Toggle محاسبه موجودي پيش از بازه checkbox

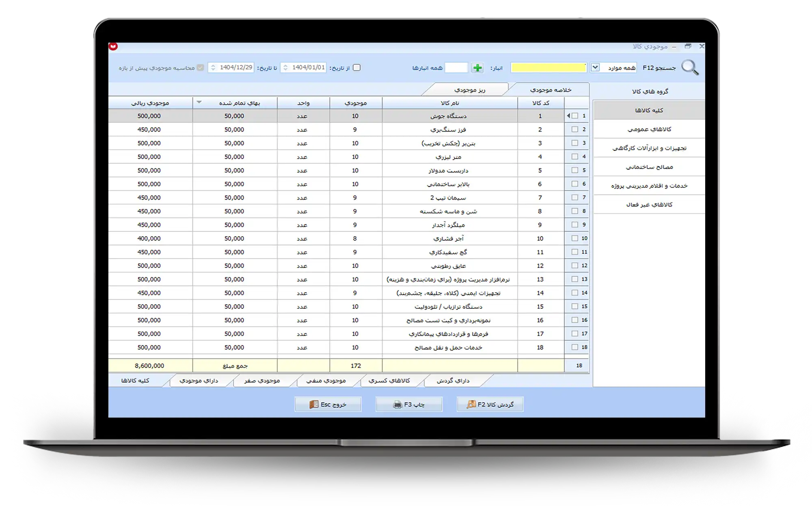click(200, 68)
